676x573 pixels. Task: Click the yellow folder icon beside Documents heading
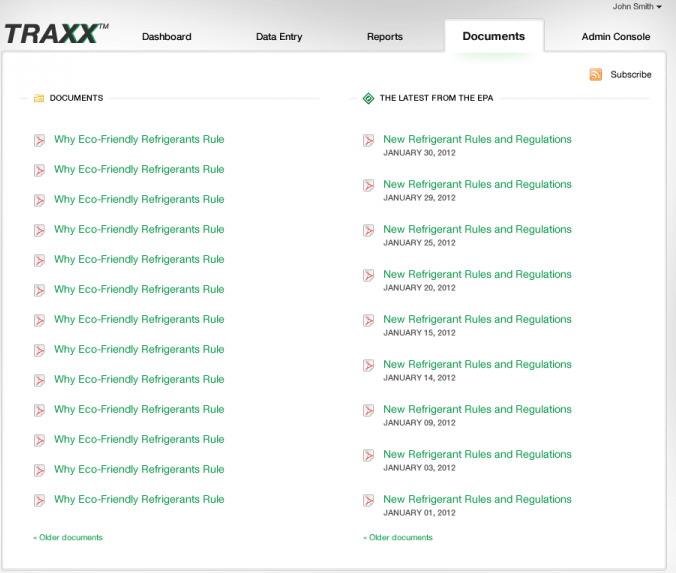click(x=39, y=99)
